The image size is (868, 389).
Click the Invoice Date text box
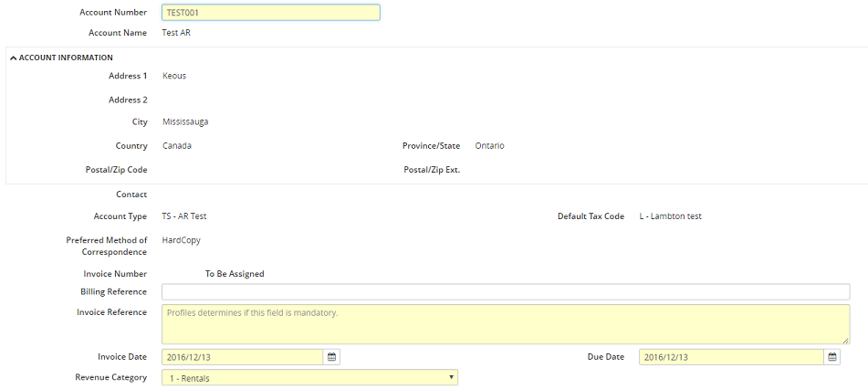pos(242,357)
